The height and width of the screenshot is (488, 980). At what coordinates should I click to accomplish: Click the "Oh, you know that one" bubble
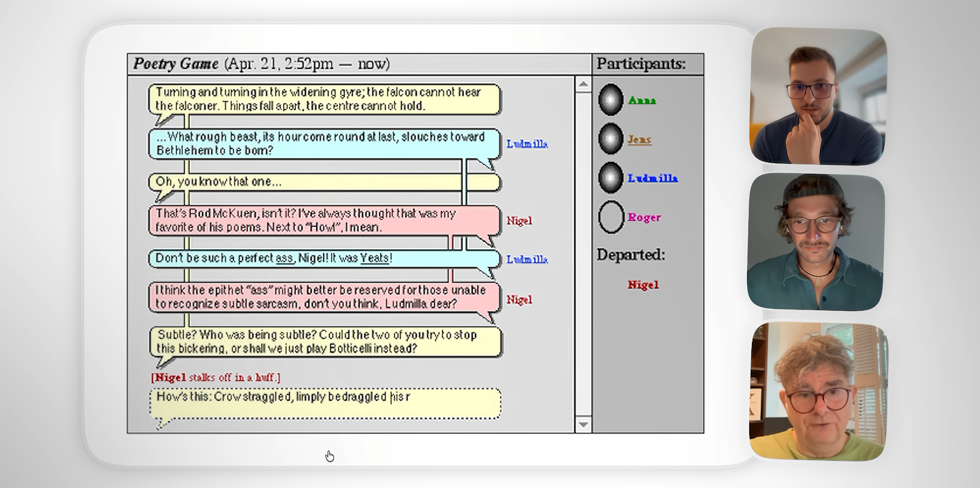pyautogui.click(x=324, y=182)
